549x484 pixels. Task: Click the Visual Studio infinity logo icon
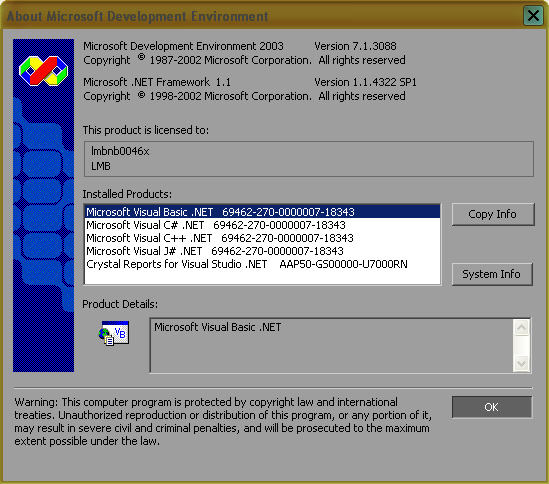point(43,71)
